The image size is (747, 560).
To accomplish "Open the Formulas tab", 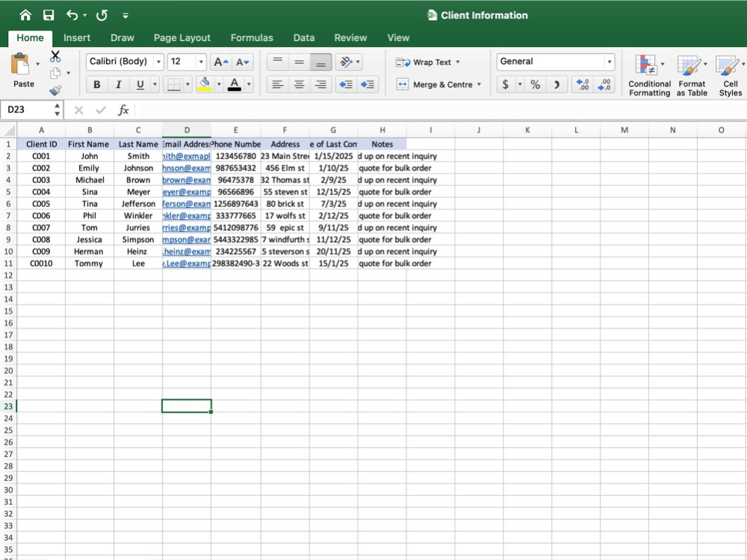I will tap(252, 37).
